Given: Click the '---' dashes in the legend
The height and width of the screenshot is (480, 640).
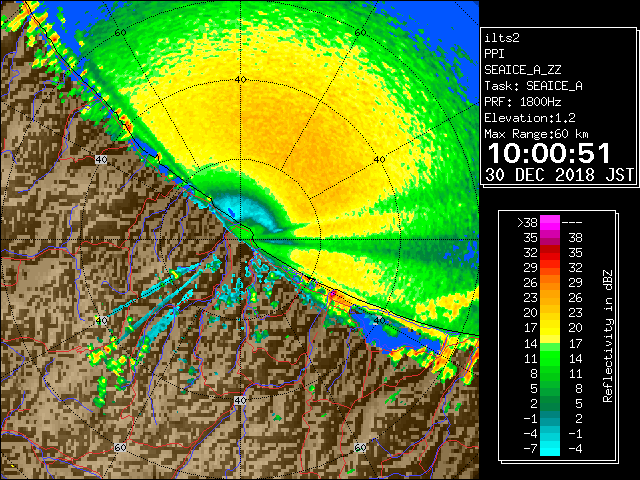Looking at the screenshot, I should tap(572, 223).
